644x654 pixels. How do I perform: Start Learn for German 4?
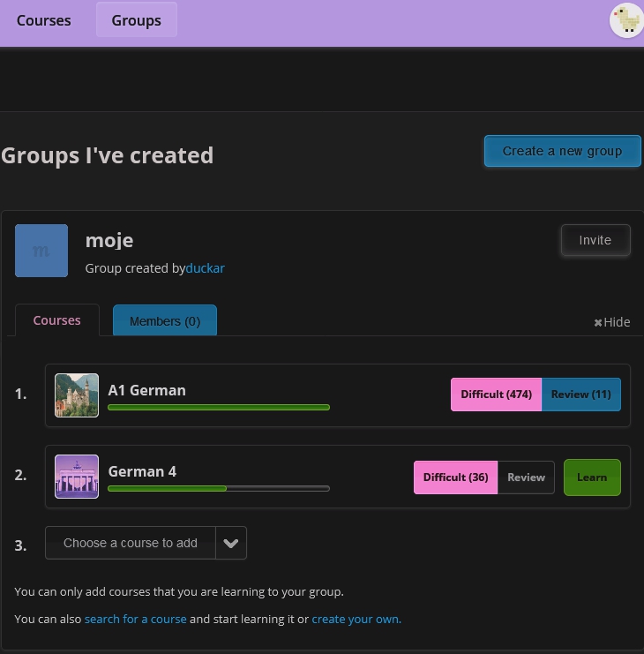tap(592, 477)
